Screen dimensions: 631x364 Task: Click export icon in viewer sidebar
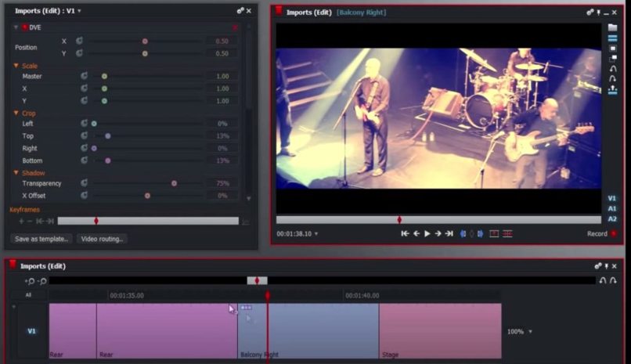[x=612, y=90]
